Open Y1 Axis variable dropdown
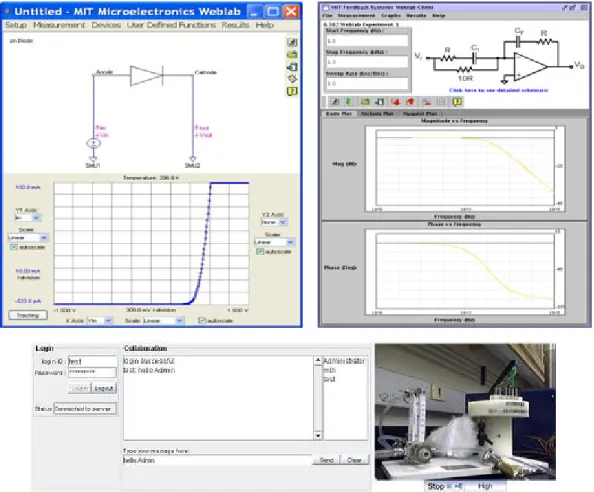Viewport: 594px width, 492px height. click(27, 218)
